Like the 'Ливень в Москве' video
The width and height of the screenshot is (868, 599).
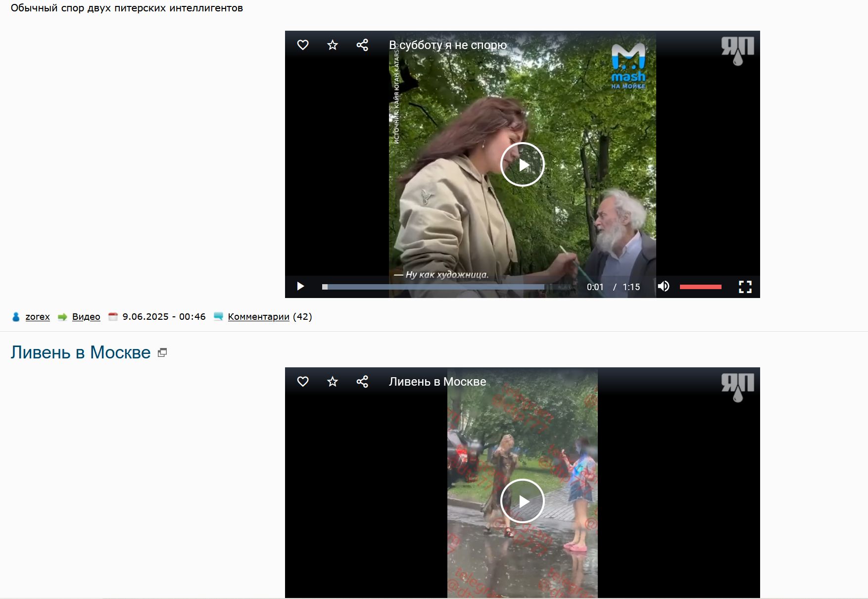click(x=303, y=382)
